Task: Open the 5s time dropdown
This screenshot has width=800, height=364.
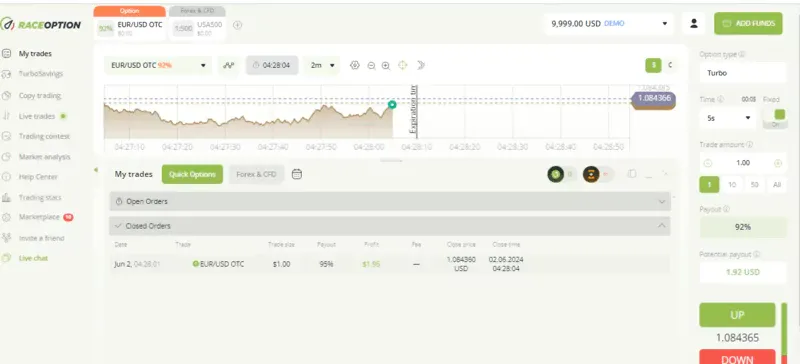Action: point(729,118)
